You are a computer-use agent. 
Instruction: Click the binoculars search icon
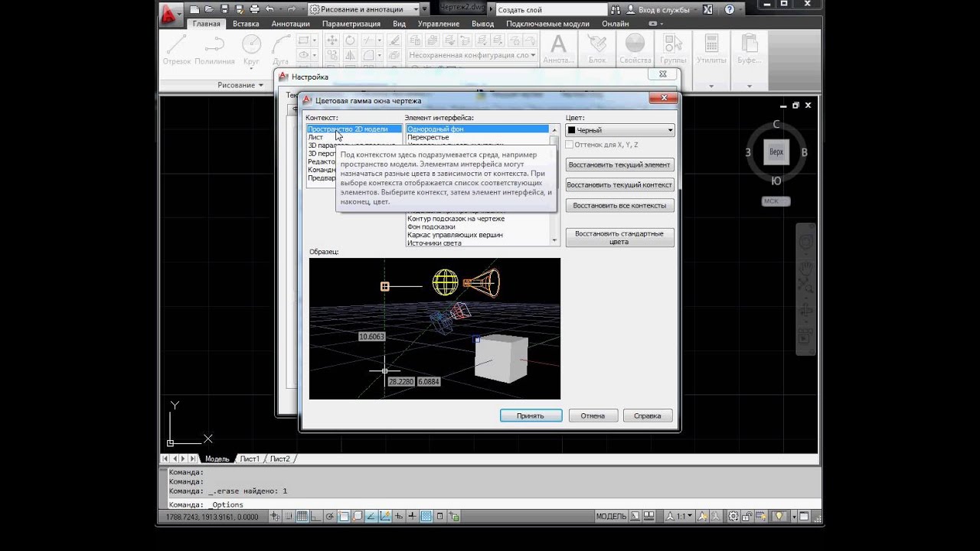[x=616, y=10]
